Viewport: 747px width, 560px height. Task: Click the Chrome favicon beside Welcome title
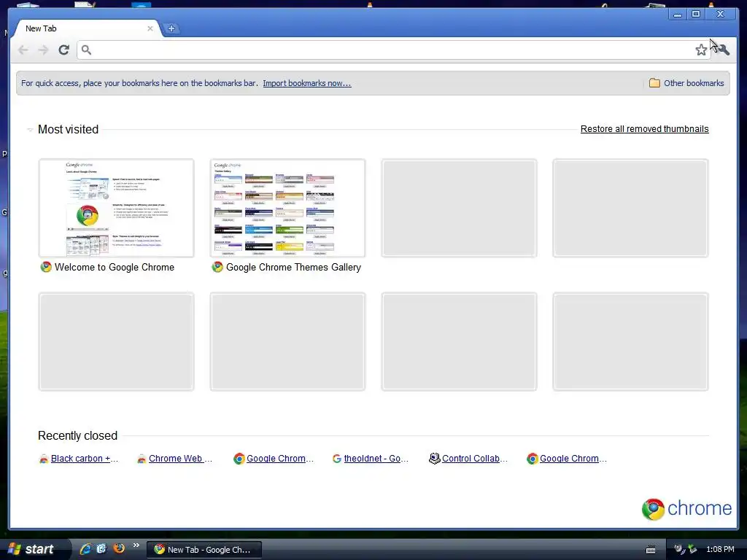click(46, 267)
